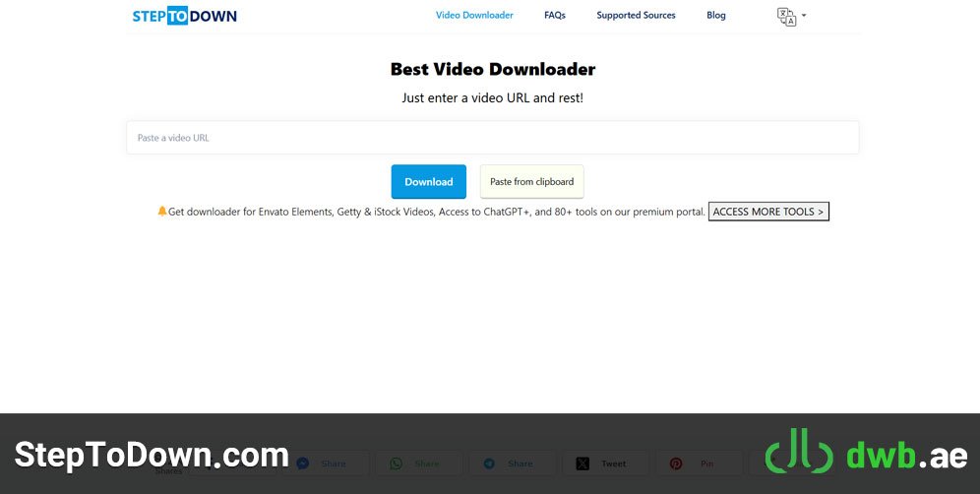Open the Blog link
This screenshot has width=980, height=494.
pyautogui.click(x=716, y=15)
